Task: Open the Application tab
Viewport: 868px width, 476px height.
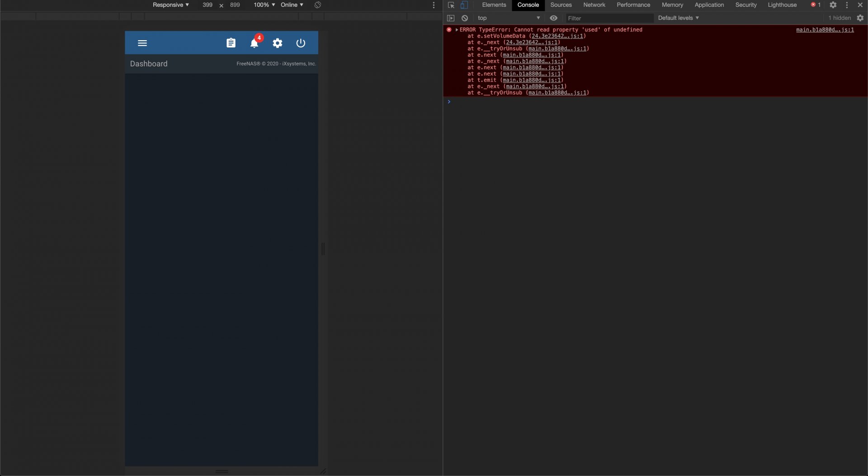Action: (709, 5)
